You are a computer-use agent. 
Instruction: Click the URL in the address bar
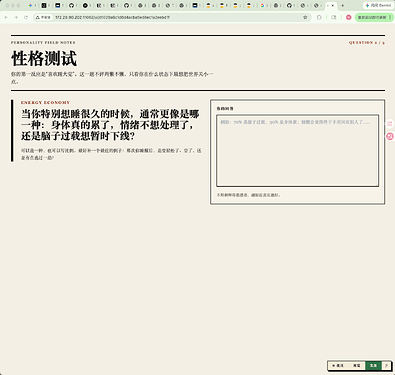point(112,17)
